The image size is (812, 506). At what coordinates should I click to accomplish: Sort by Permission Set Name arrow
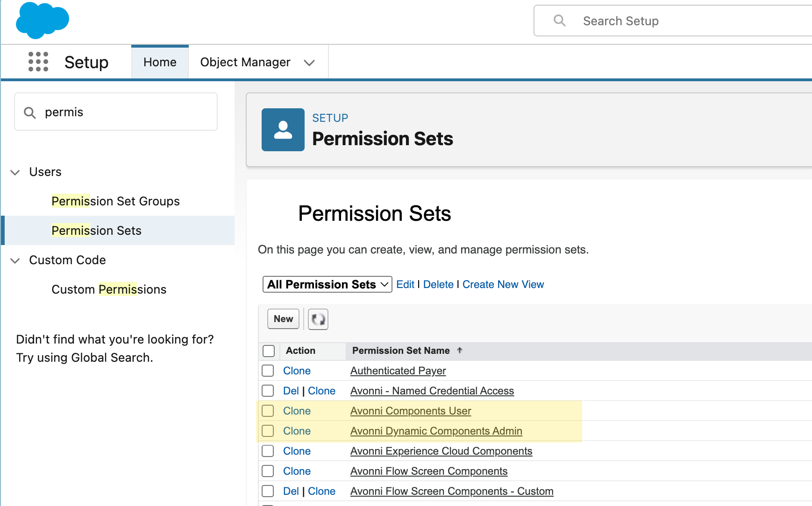point(460,350)
